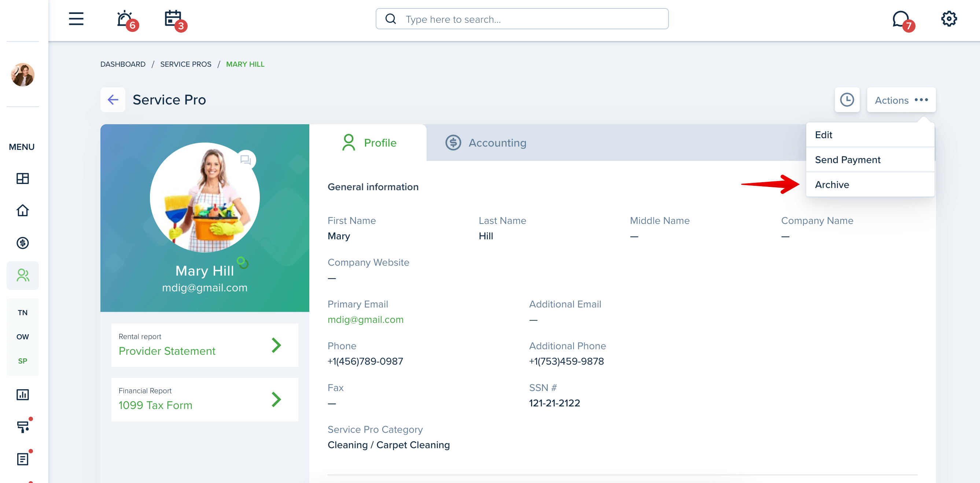
Task: Select SP in sidebar submenu
Action: pos(22,361)
